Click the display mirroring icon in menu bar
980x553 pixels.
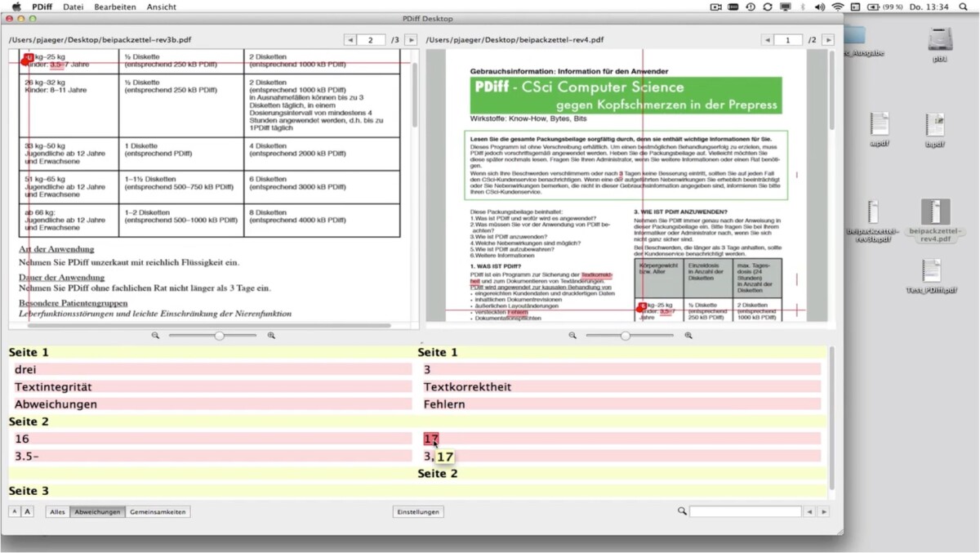[x=785, y=7]
